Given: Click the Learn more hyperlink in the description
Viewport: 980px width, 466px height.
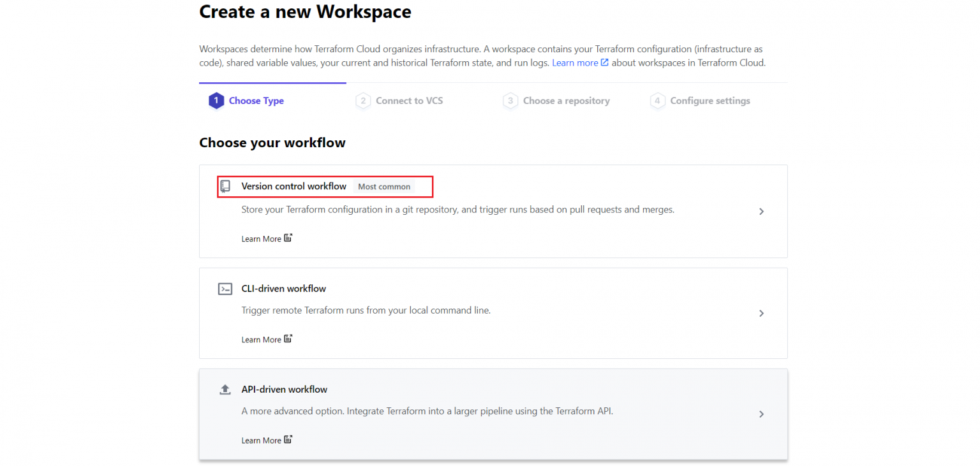Looking at the screenshot, I should point(575,62).
